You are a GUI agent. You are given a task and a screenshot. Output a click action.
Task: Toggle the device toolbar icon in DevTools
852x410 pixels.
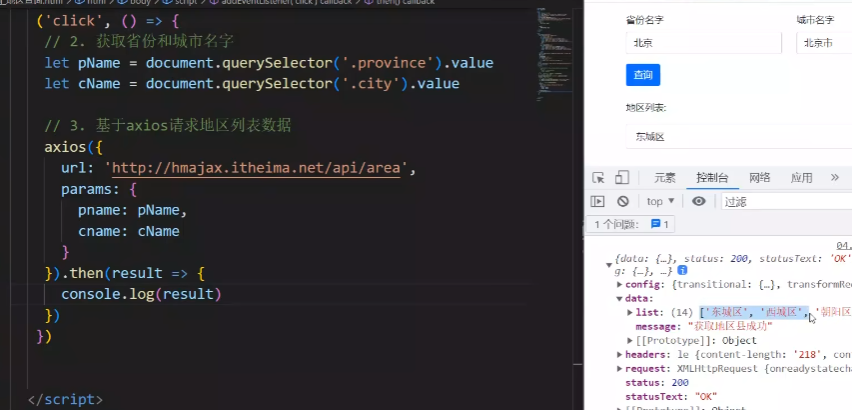(622, 178)
